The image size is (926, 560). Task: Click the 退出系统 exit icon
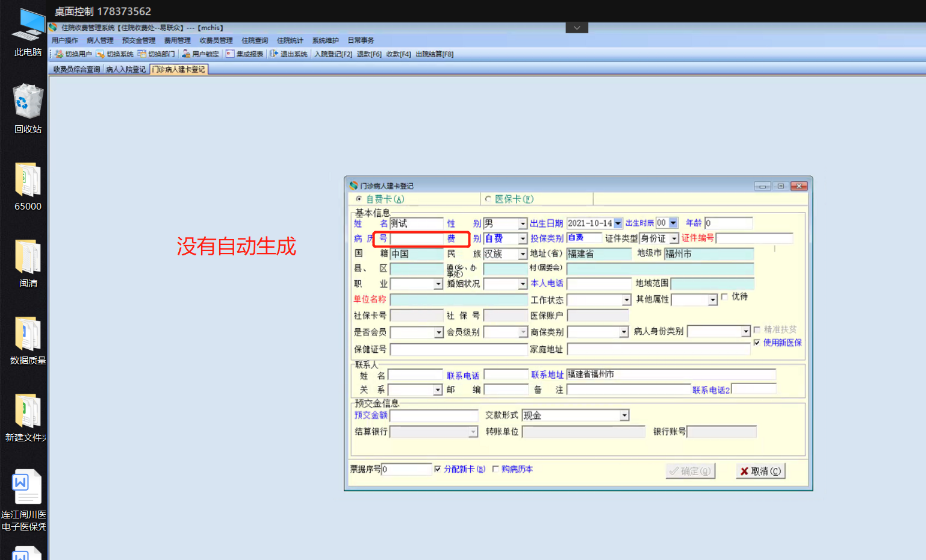pos(274,54)
